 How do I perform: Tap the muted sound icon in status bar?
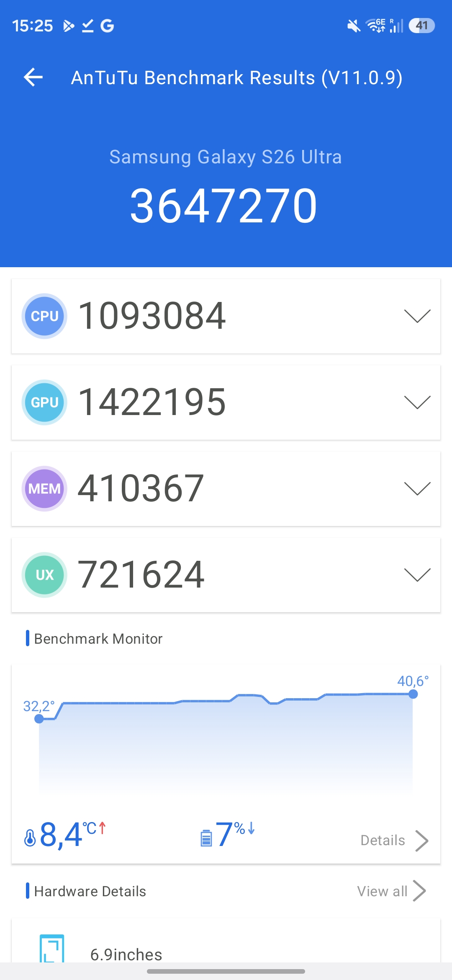(354, 26)
